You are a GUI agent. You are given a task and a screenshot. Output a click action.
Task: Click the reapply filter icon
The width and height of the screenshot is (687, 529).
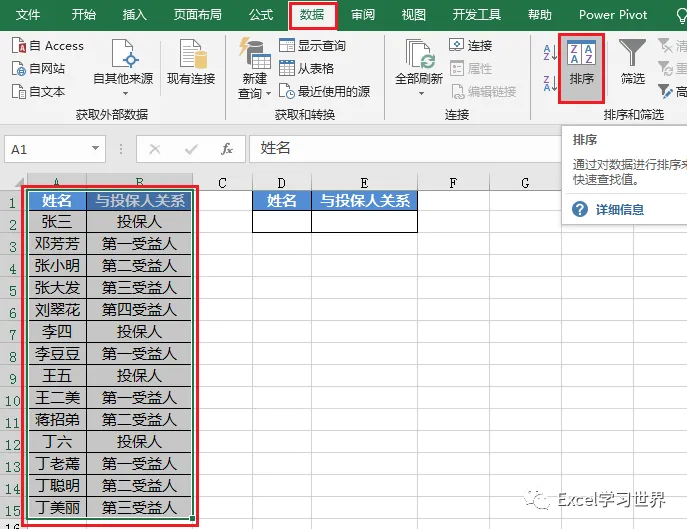[x=665, y=68]
